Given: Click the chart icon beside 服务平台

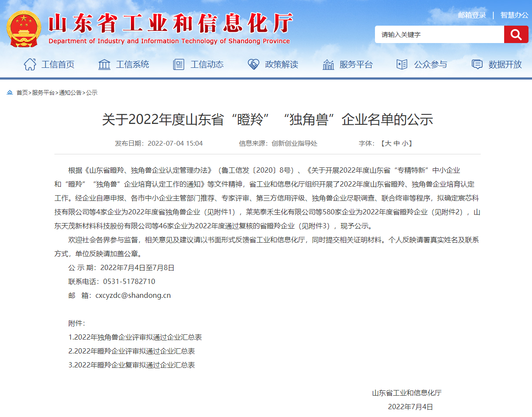Looking at the screenshot, I should [x=328, y=64].
